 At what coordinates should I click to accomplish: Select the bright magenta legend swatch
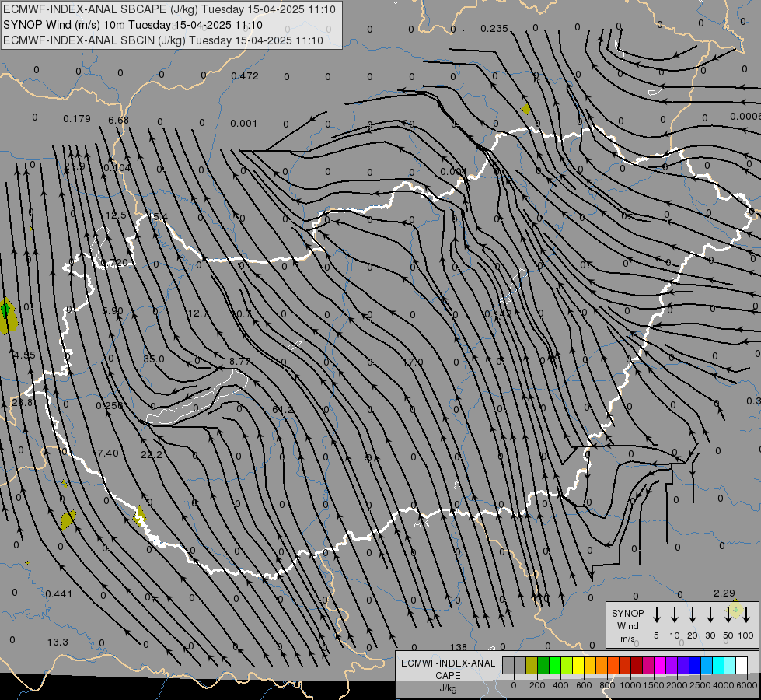(660, 666)
